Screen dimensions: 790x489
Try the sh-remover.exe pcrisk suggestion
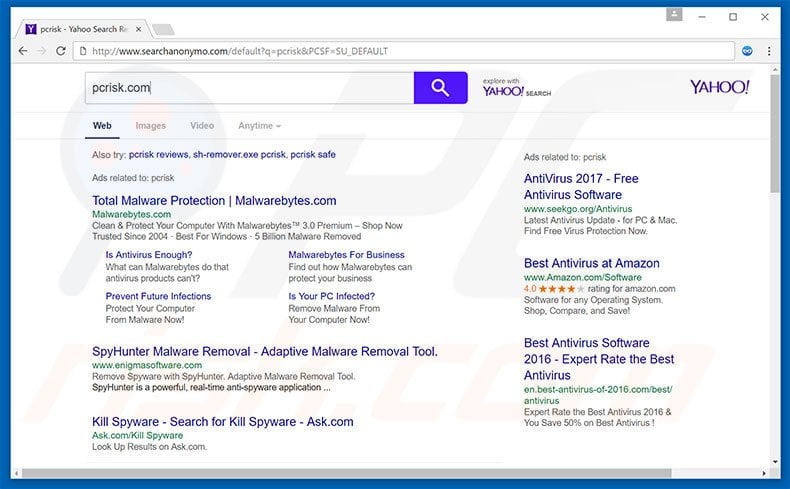point(239,155)
